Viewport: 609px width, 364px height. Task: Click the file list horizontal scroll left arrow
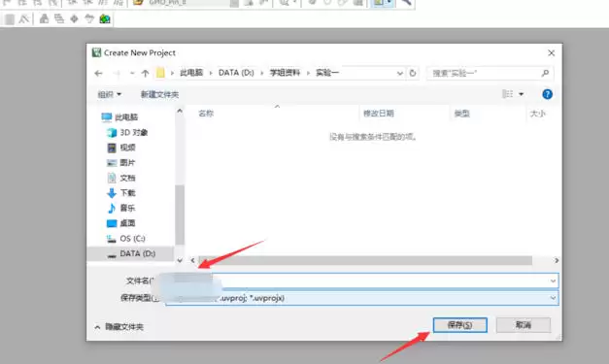pyautogui.click(x=193, y=260)
